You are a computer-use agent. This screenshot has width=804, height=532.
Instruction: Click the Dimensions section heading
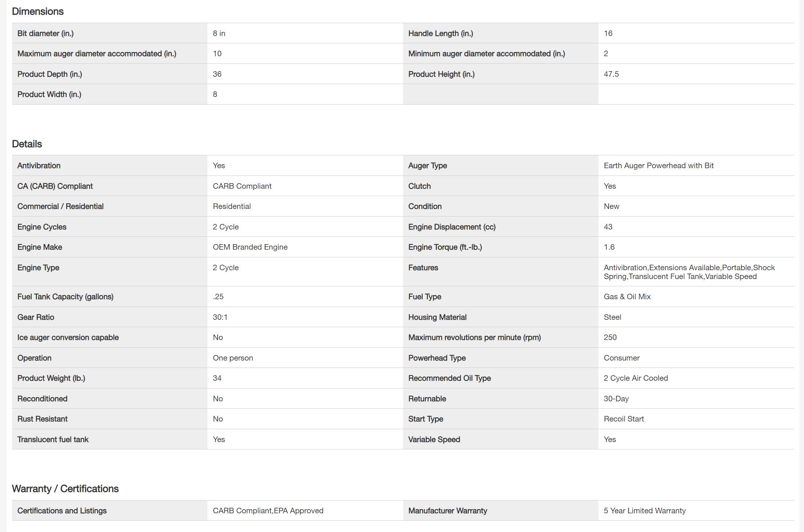coord(38,11)
